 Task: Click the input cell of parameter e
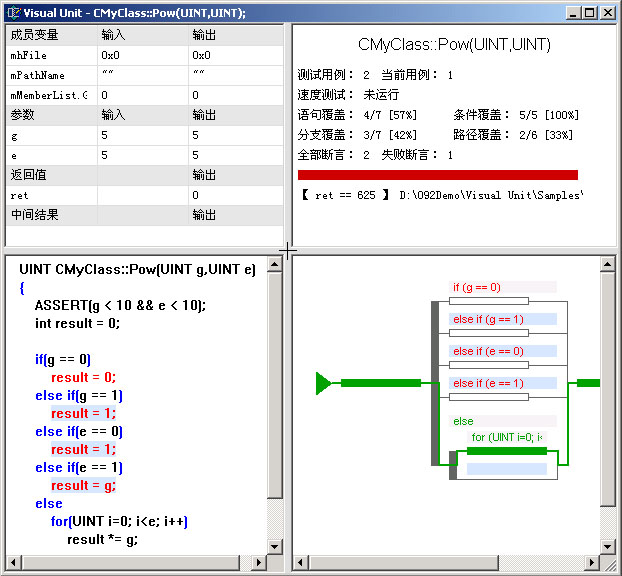click(x=143, y=155)
